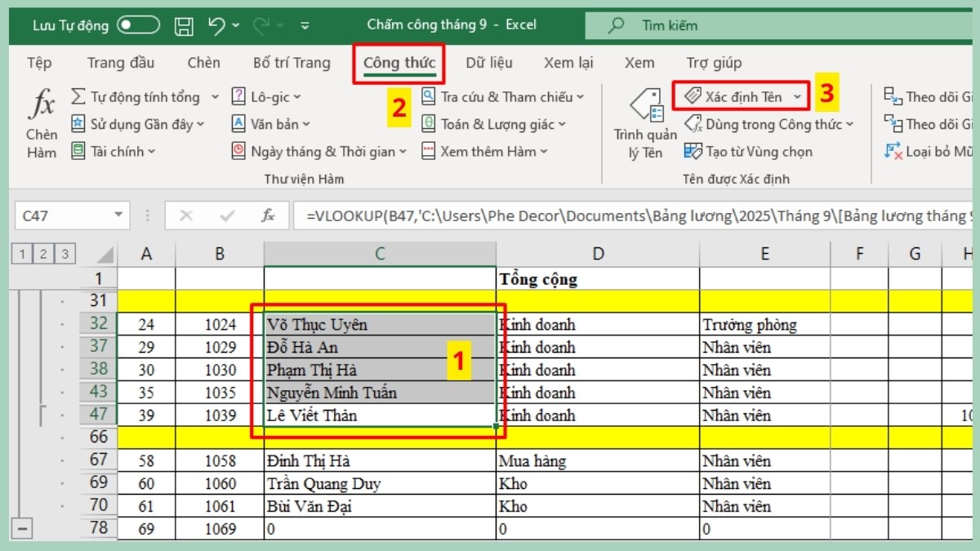Screen dimensions: 980x551
Task: Open Tra cứu & Tham chiếu functions
Action: [501, 96]
